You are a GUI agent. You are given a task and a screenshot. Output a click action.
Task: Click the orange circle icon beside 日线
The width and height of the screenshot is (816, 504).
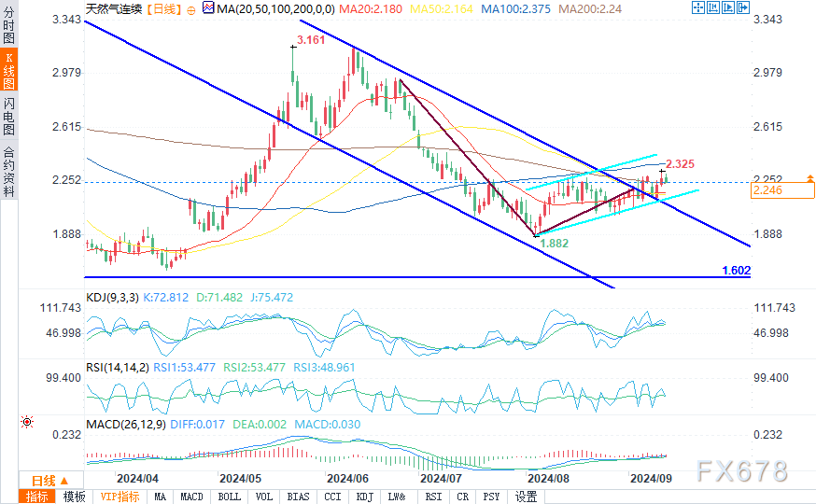point(191,10)
